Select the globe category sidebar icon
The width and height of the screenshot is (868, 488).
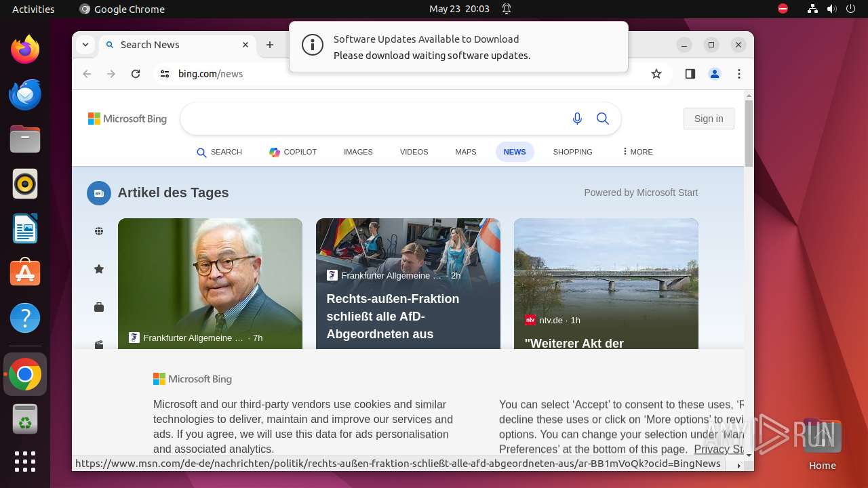(x=99, y=231)
